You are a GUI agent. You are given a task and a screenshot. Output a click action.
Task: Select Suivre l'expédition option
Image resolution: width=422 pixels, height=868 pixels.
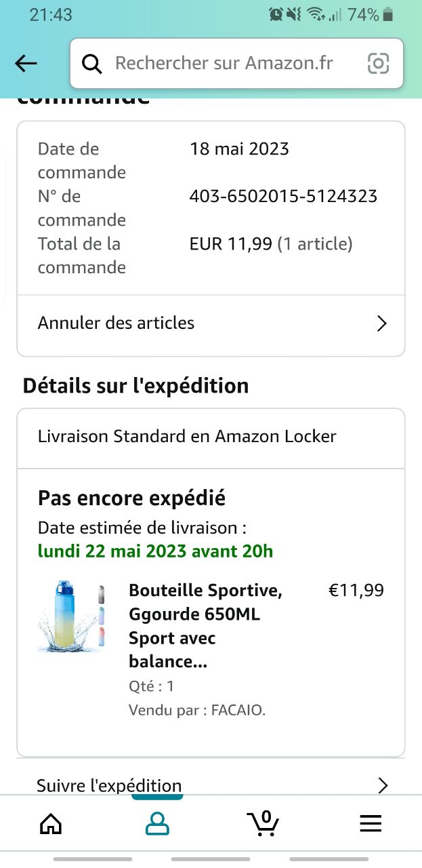pos(109,785)
